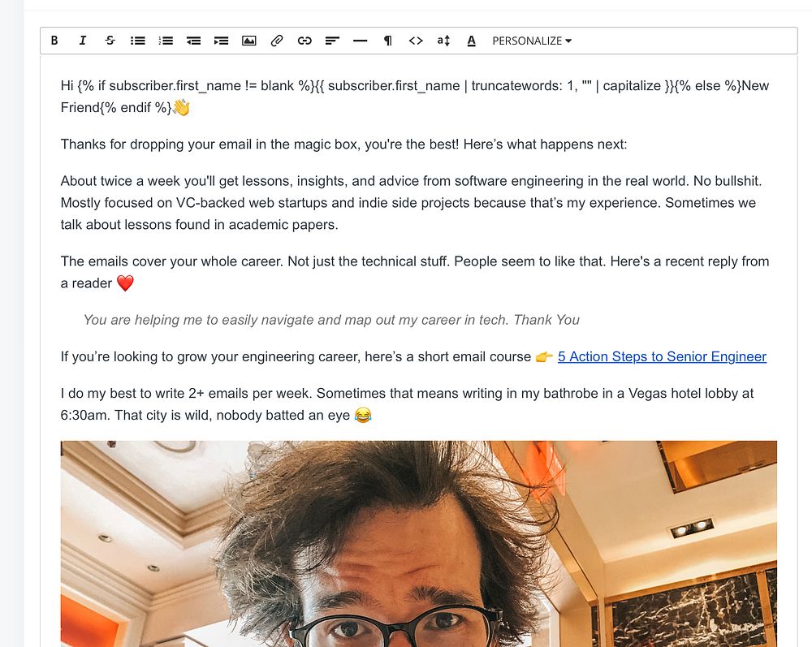Click paragraph starting 'I do my best to write'

[407, 404]
